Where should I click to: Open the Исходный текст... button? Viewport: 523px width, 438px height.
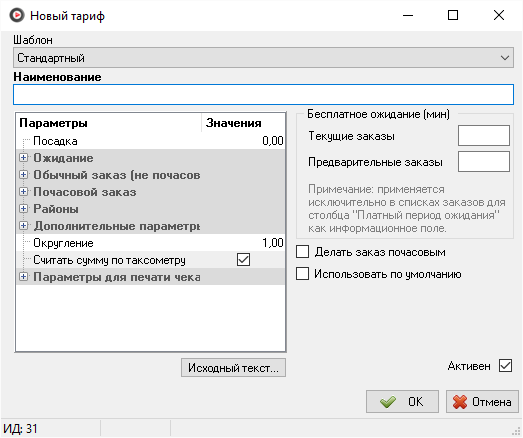(x=233, y=368)
